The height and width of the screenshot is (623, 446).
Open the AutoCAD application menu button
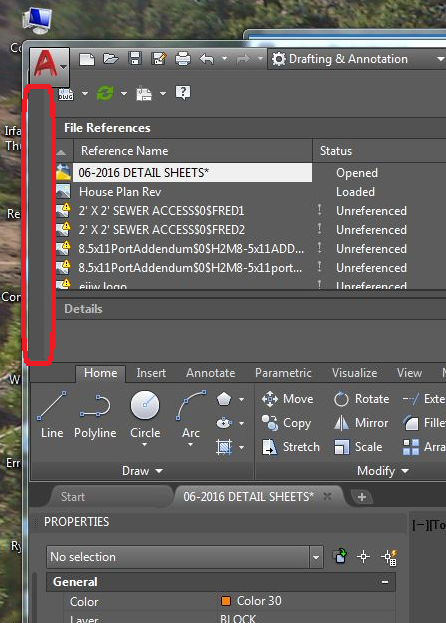click(x=50, y=65)
